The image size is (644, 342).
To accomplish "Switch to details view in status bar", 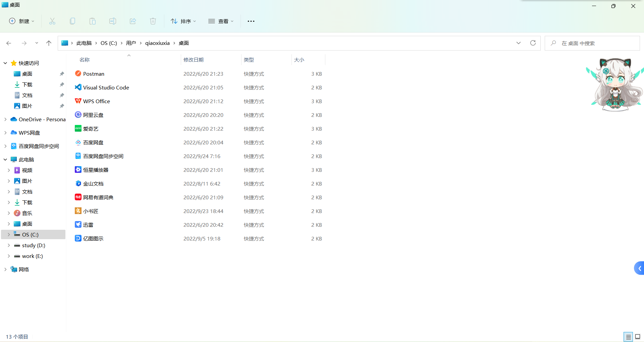I will click(628, 337).
